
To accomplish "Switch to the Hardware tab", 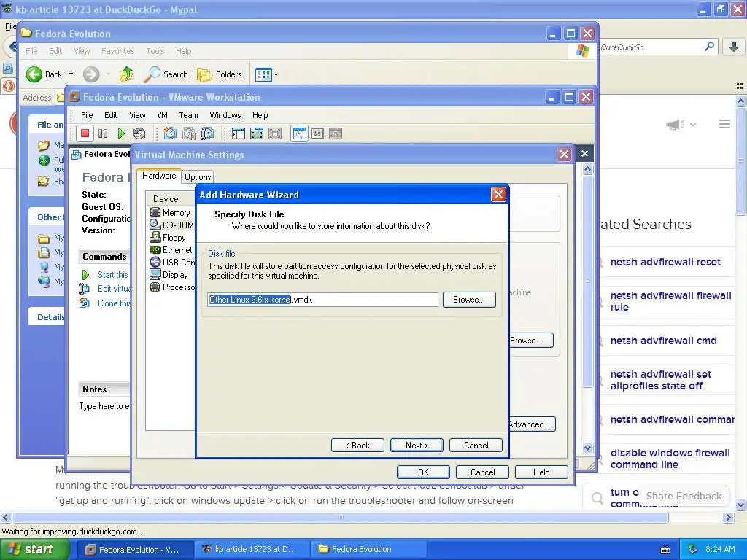I will click(158, 176).
